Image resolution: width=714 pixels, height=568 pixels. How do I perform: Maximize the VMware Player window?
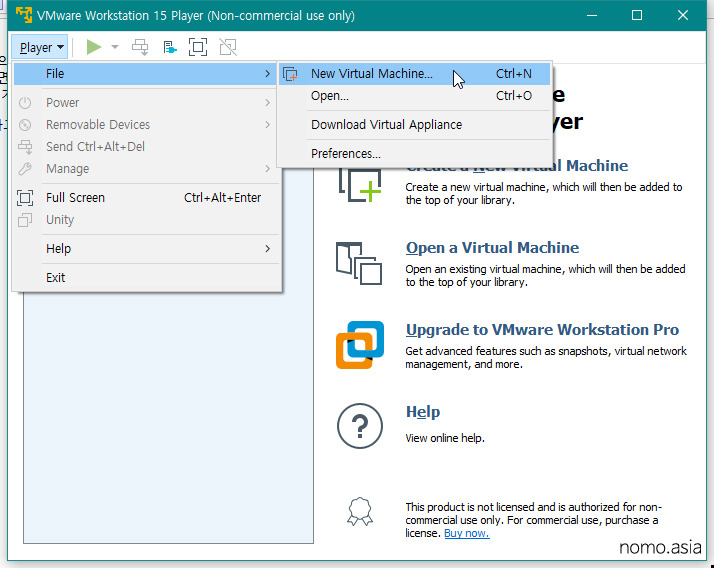(637, 15)
